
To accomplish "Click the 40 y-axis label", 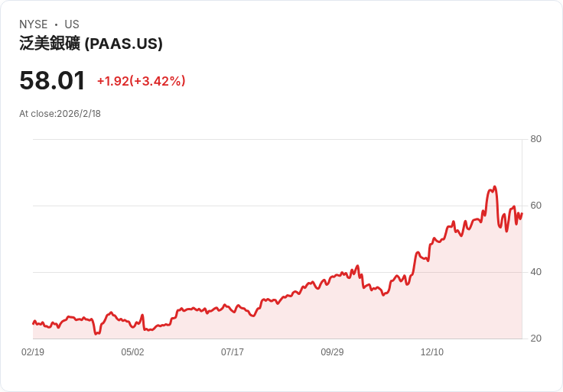I will coord(536,272).
